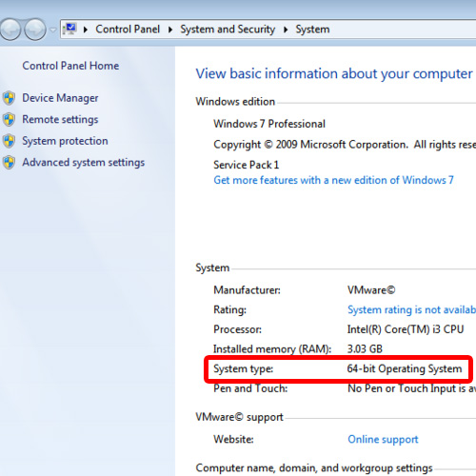Click the Website: label
Screen dimensions: 476x476
(x=233, y=440)
